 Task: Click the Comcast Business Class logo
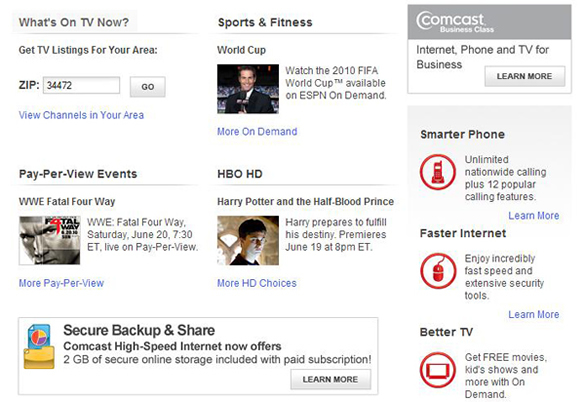454,22
